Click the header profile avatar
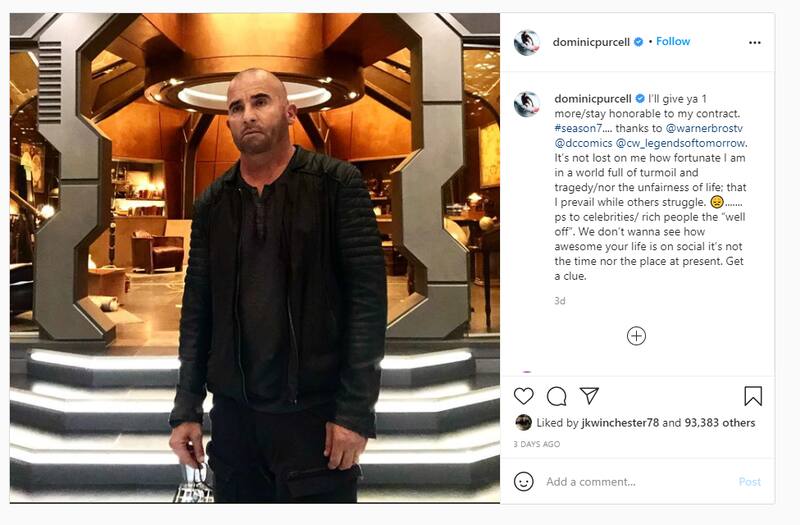 point(527,42)
